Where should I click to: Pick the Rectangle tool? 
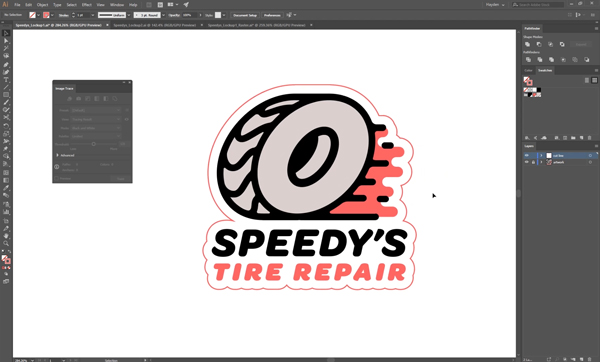coord(6,95)
